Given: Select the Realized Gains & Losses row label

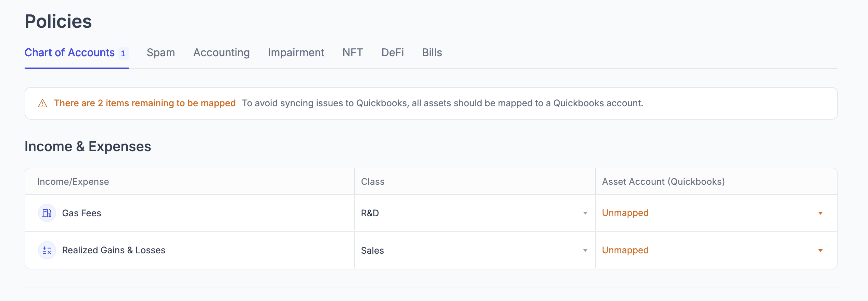Looking at the screenshot, I should click(x=114, y=251).
